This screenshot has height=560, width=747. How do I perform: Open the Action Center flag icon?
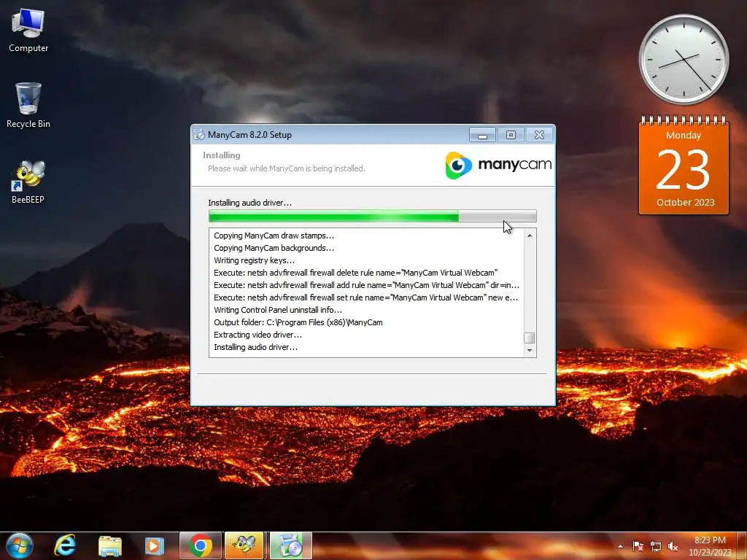point(638,546)
